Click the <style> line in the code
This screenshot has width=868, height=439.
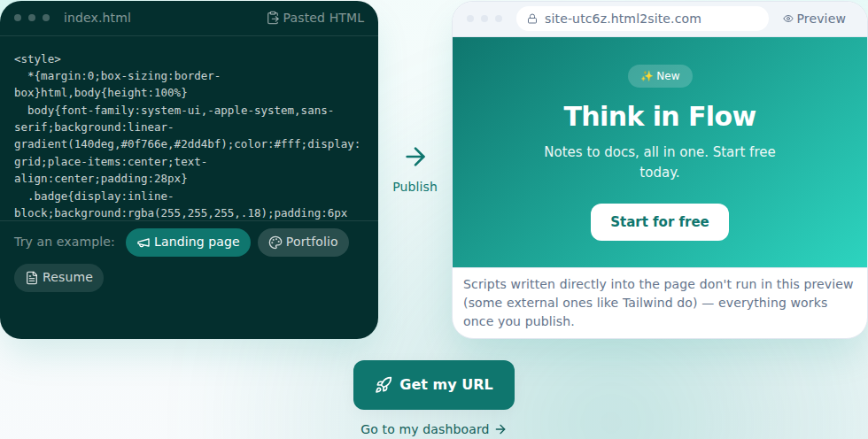[37, 59]
